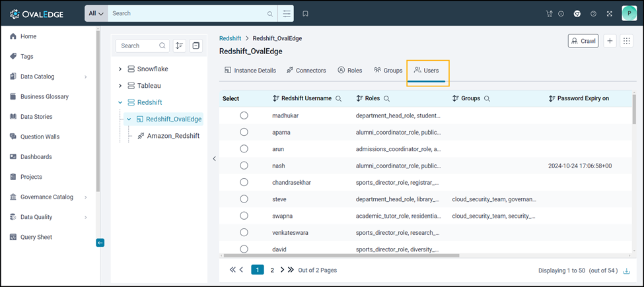Open the shopping cart icon
Viewport: 644px width, 287px height.
tap(549, 14)
